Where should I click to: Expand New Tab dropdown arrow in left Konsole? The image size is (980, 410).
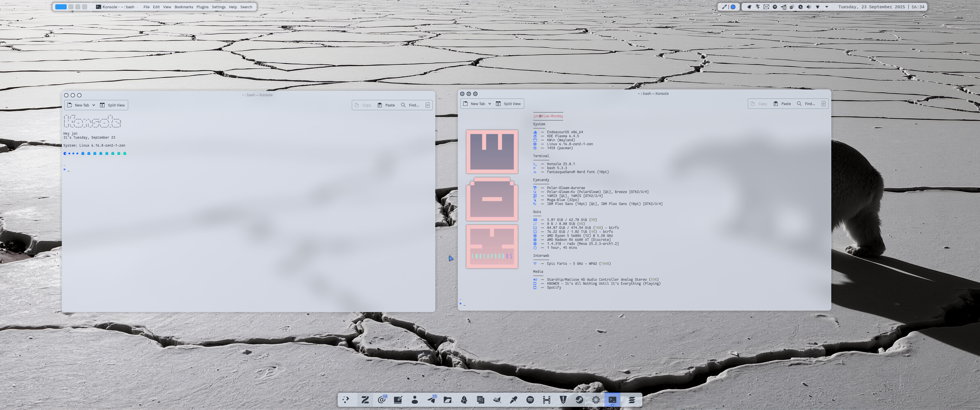94,105
